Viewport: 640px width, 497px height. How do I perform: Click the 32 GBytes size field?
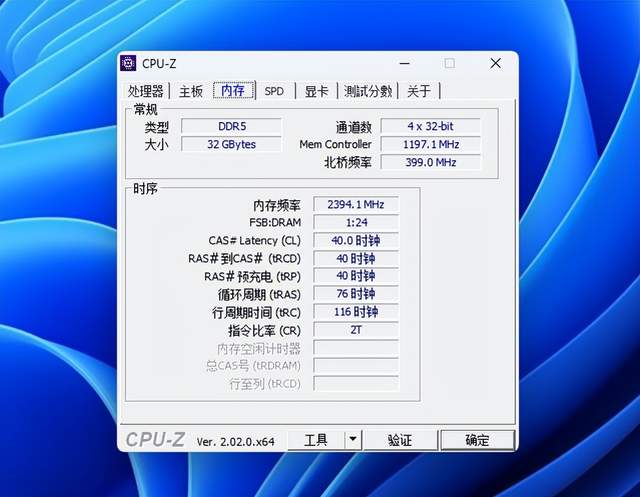pyautogui.click(x=231, y=144)
